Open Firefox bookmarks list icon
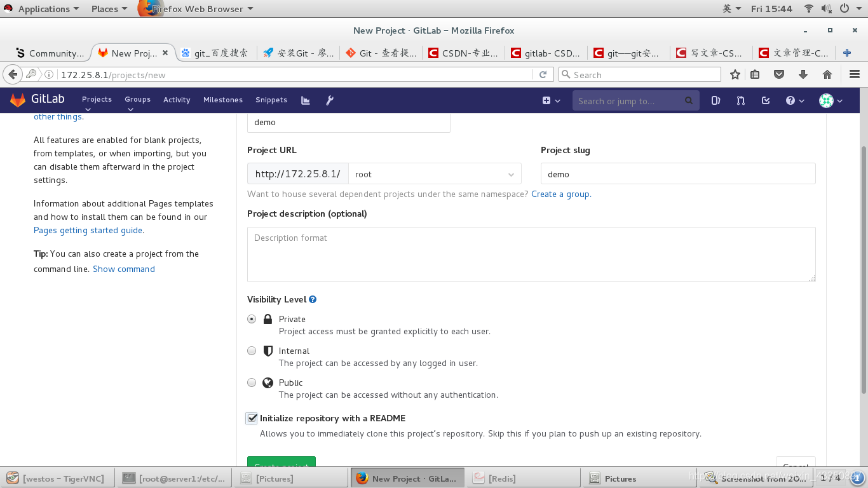 coord(755,74)
